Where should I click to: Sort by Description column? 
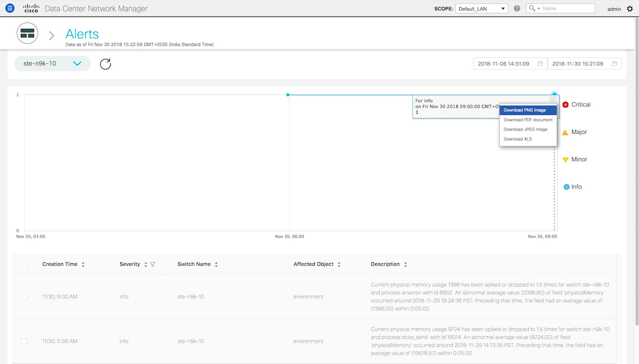[406, 264]
